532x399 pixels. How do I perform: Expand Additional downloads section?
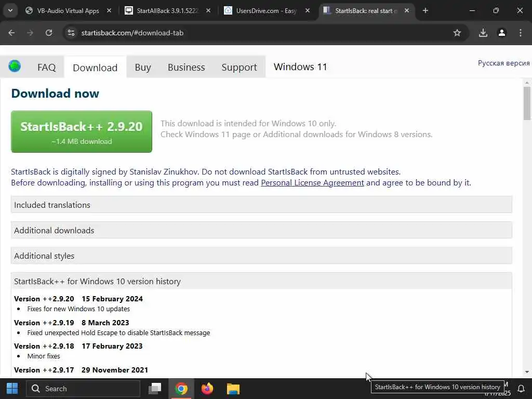pyautogui.click(x=261, y=230)
